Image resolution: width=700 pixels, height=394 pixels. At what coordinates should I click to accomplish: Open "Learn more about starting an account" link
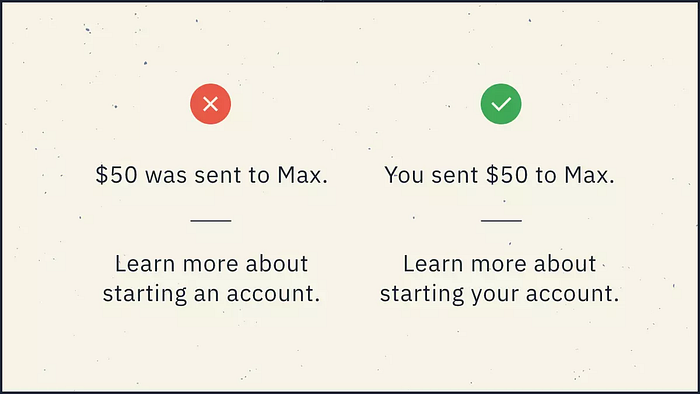(212, 278)
